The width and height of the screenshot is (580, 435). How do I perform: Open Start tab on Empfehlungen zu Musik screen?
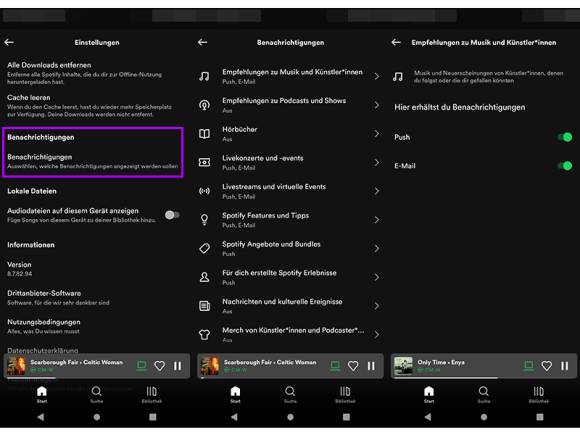pyautogui.click(x=429, y=395)
